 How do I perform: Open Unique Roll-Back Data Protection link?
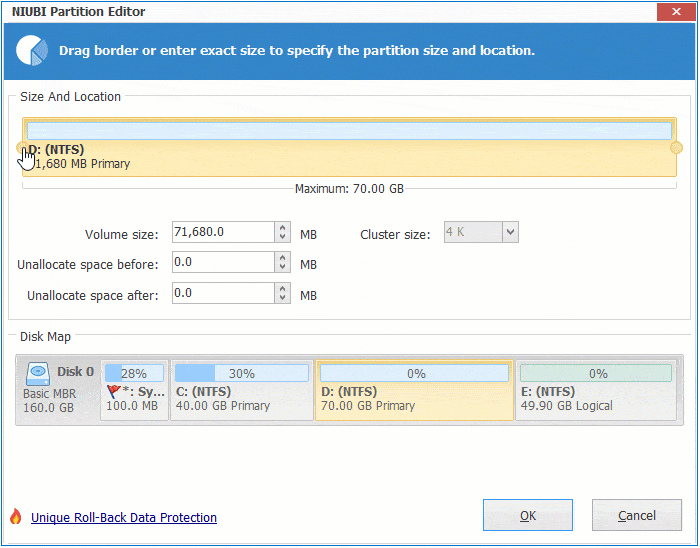tap(124, 517)
